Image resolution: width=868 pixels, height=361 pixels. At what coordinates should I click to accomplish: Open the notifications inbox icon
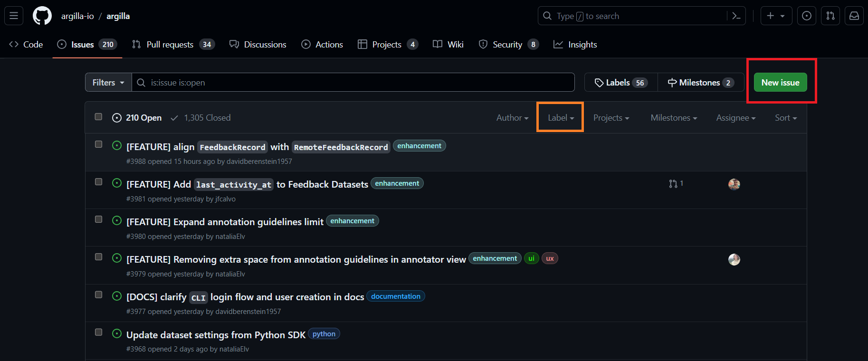[854, 16]
